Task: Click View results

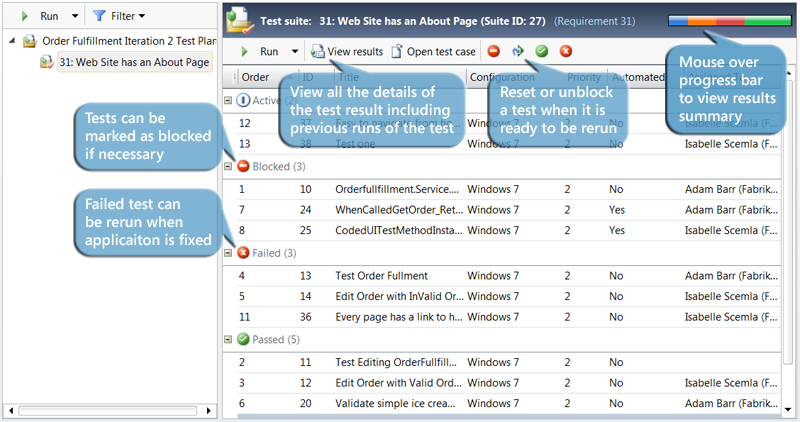Action: 355,52
